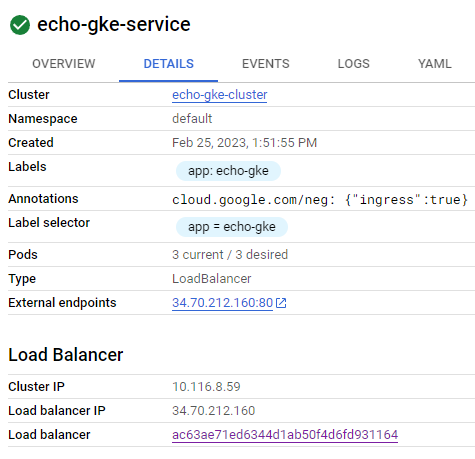Click the Type row label
Screen dimensions: 475x459
(22, 279)
